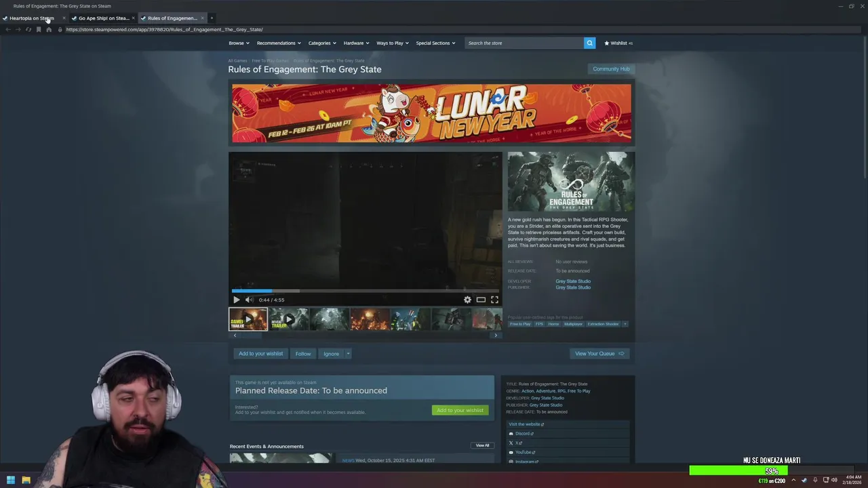Open Lunar New Year sale banner
Screen dimensions: 868x488
[431, 113]
